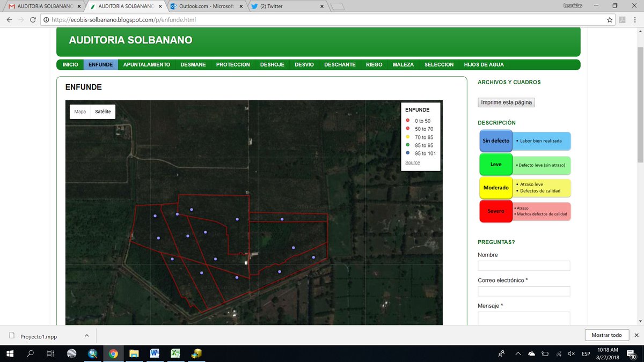The height and width of the screenshot is (362, 644).
Task: Click Mostrar todo downloads button
Action: pyautogui.click(x=606, y=335)
